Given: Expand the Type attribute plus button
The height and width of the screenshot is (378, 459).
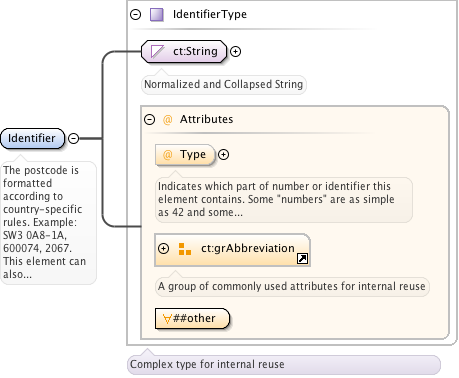Looking at the screenshot, I should click(x=223, y=155).
